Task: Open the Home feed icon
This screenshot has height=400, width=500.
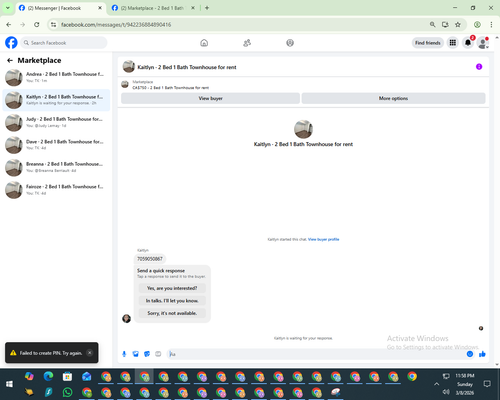Action: (204, 43)
